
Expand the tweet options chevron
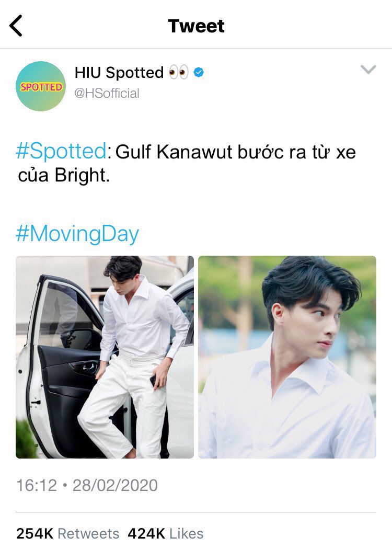point(368,70)
